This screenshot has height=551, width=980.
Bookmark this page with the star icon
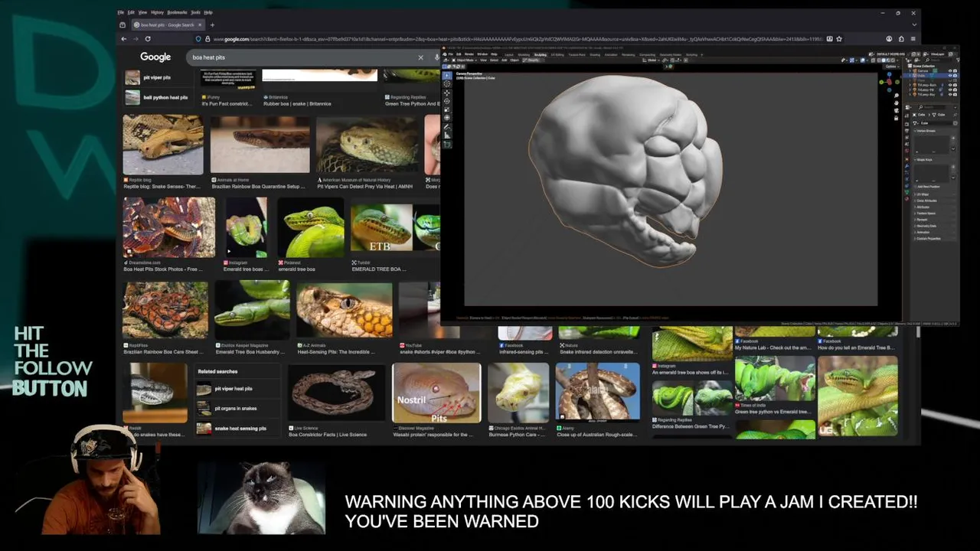tap(839, 39)
